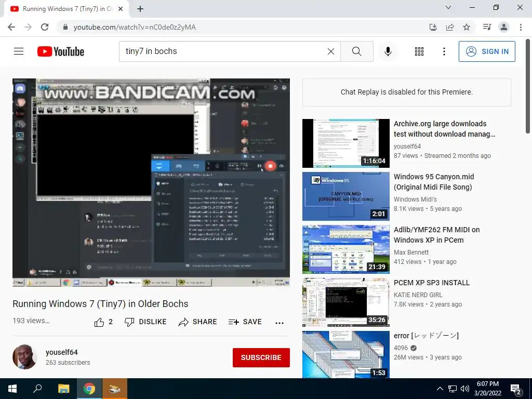Click the share this page icon in address bar
532x399 pixels.
point(450,27)
